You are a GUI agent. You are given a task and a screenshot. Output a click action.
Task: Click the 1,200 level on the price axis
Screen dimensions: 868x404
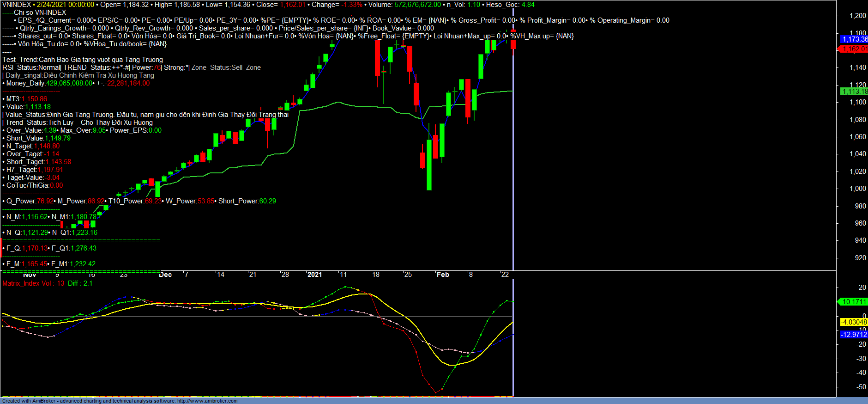pos(858,16)
